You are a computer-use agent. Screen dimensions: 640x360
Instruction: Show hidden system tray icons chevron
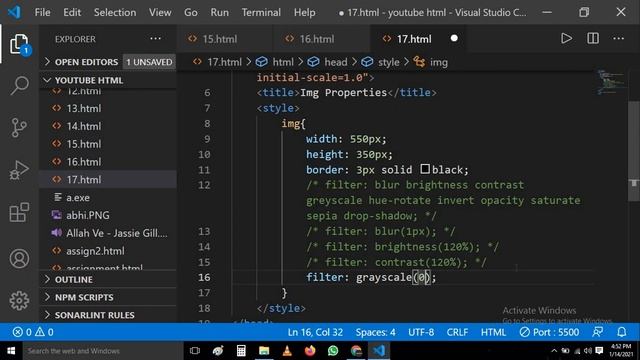point(554,351)
